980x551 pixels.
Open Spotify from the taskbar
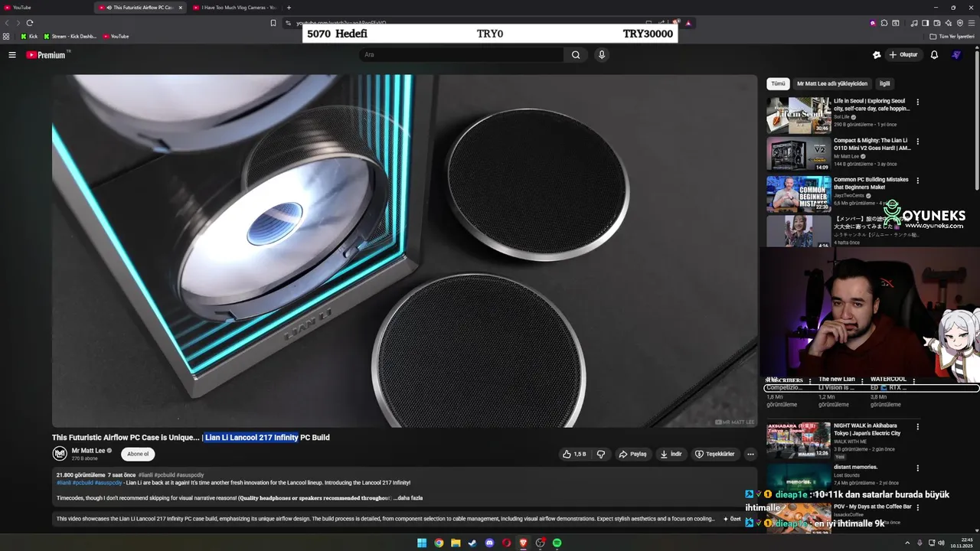tap(557, 543)
